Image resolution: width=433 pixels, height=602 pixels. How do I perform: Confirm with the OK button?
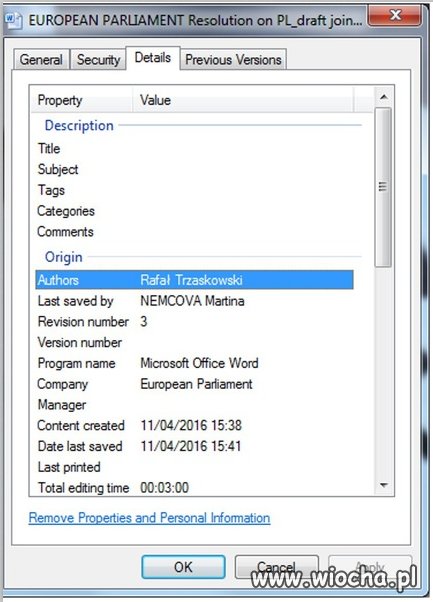point(183,567)
